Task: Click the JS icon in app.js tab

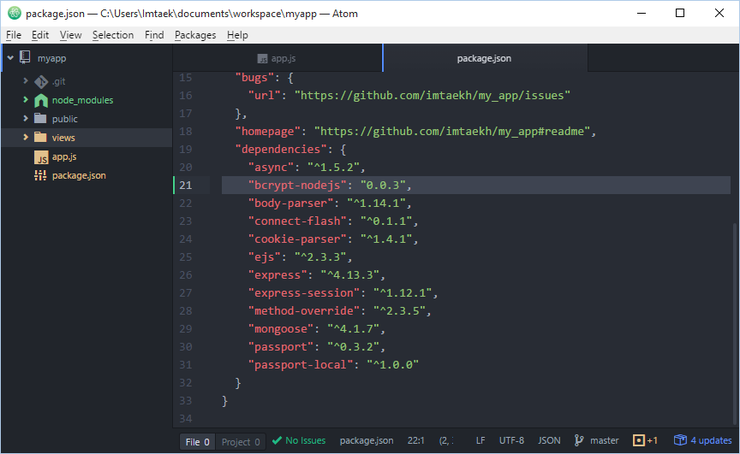Action: pyautogui.click(x=262, y=59)
